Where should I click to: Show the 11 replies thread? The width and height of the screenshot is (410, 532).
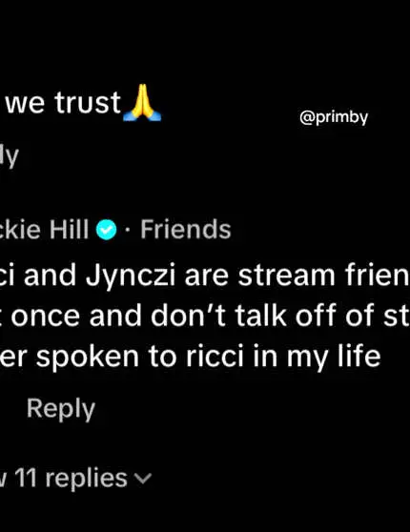click(x=75, y=478)
